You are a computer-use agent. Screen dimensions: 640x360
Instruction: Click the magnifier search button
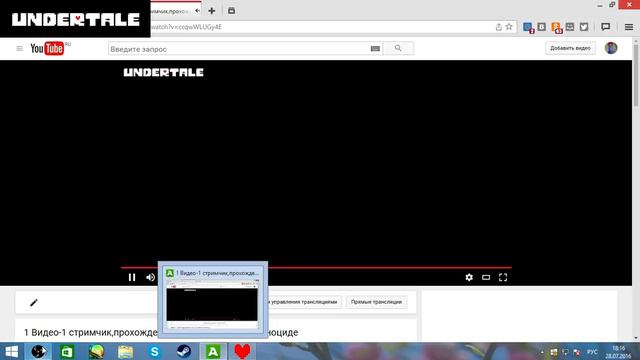pyautogui.click(x=398, y=48)
